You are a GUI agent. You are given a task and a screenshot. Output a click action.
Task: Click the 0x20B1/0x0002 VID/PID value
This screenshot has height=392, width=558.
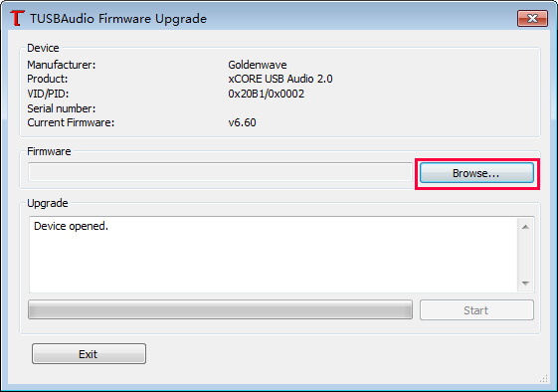point(266,94)
